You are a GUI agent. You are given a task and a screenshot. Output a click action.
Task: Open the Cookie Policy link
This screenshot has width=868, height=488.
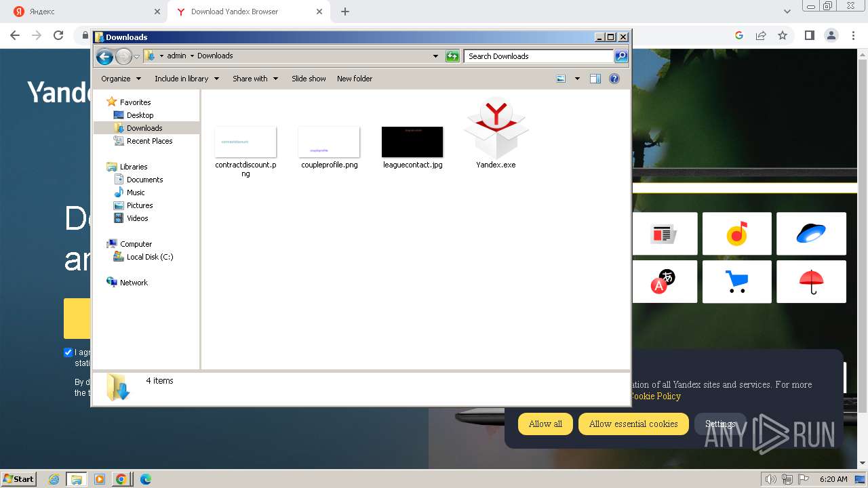click(x=655, y=396)
